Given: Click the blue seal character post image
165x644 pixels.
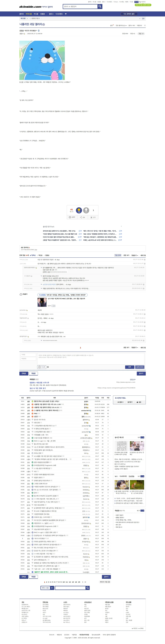Looking at the screenshot, I should coord(42,60).
